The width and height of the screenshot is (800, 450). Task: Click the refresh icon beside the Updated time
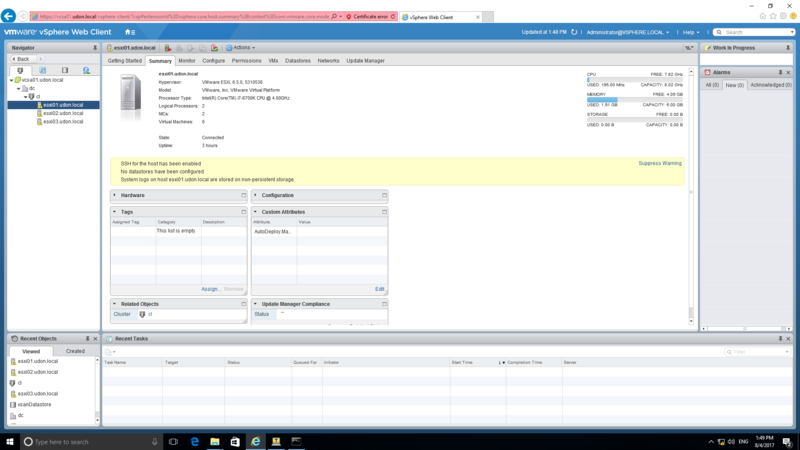tap(574, 32)
